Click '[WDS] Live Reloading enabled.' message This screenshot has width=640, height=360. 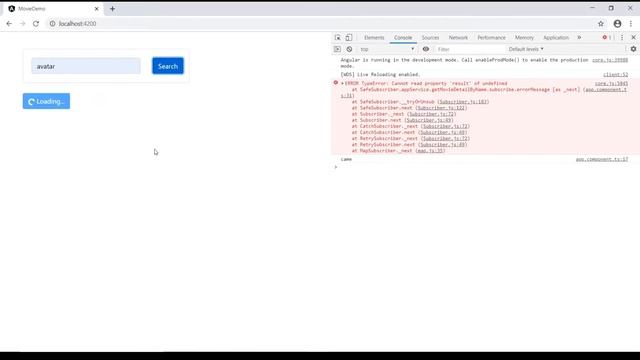click(380, 75)
